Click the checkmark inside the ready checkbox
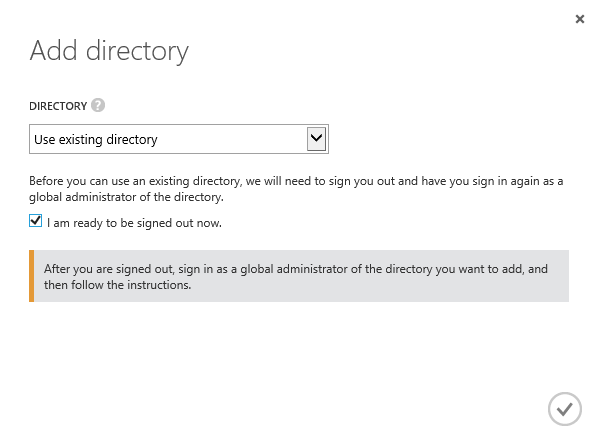 coord(36,220)
